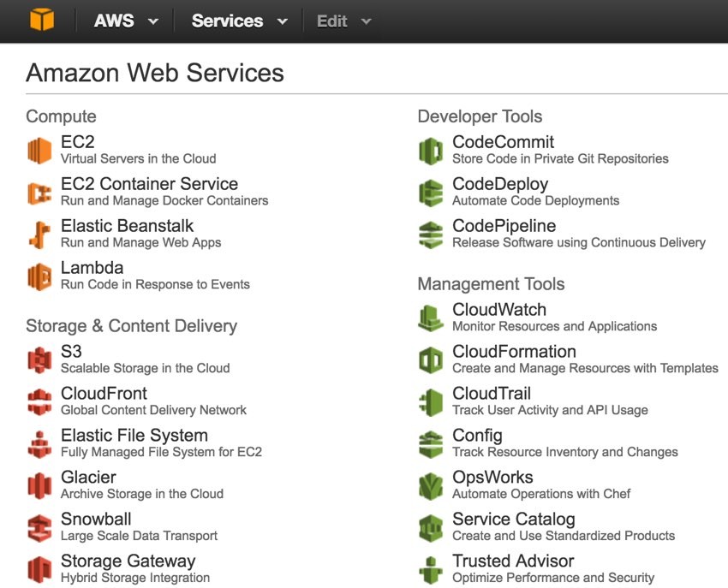
Task: Open the Storage Gateway link
Action: tap(128, 561)
